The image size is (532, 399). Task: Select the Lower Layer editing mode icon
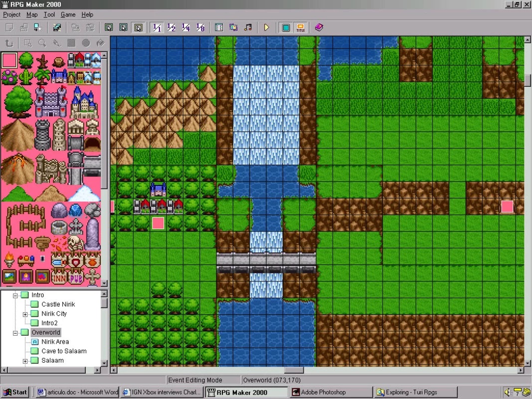pos(109,27)
